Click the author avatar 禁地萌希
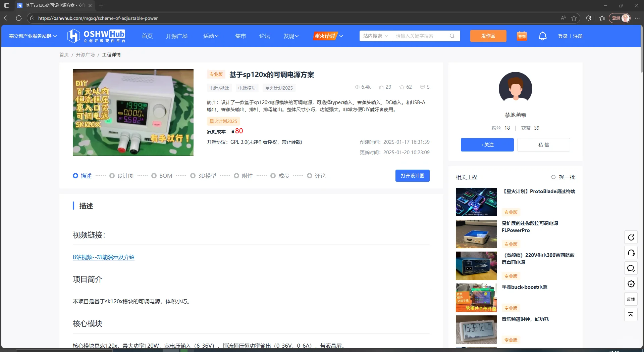The width and height of the screenshot is (644, 352). coord(516,89)
